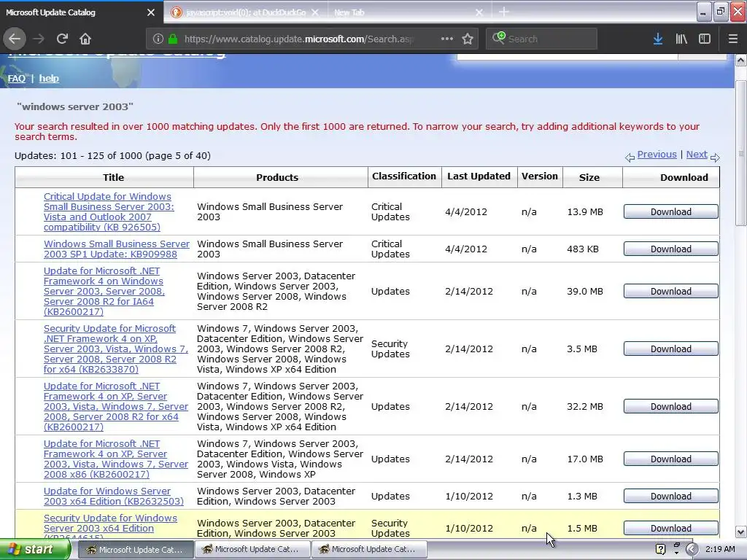Switch to the DuckDuckGo tab
The image size is (747, 560).
pyautogui.click(x=247, y=12)
